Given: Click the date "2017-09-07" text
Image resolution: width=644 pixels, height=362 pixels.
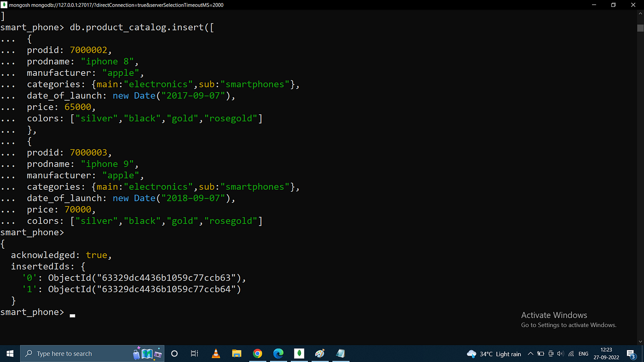Looking at the screenshot, I should (194, 96).
